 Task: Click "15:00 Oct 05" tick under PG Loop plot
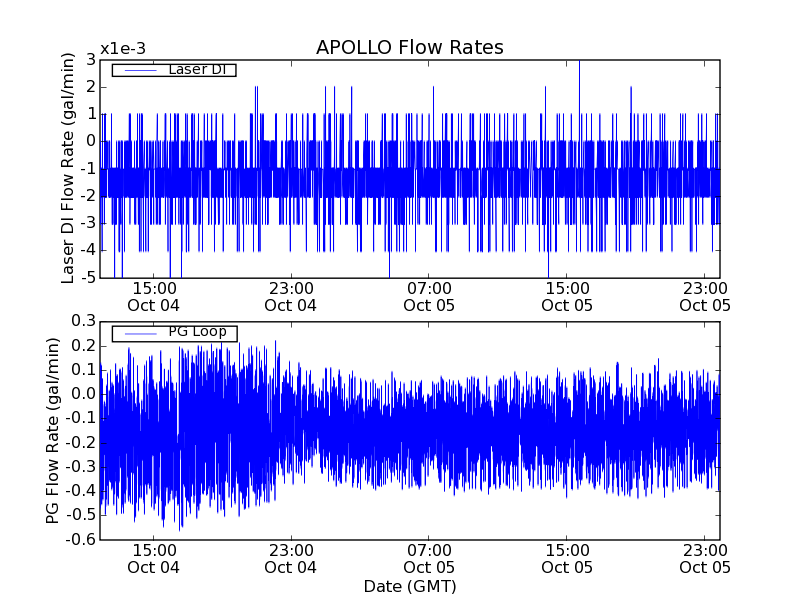coord(567,559)
